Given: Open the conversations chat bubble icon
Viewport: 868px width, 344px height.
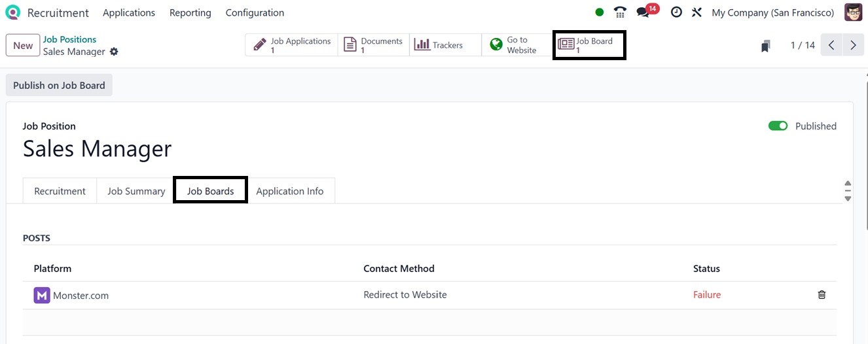Looking at the screenshot, I should click(x=643, y=12).
